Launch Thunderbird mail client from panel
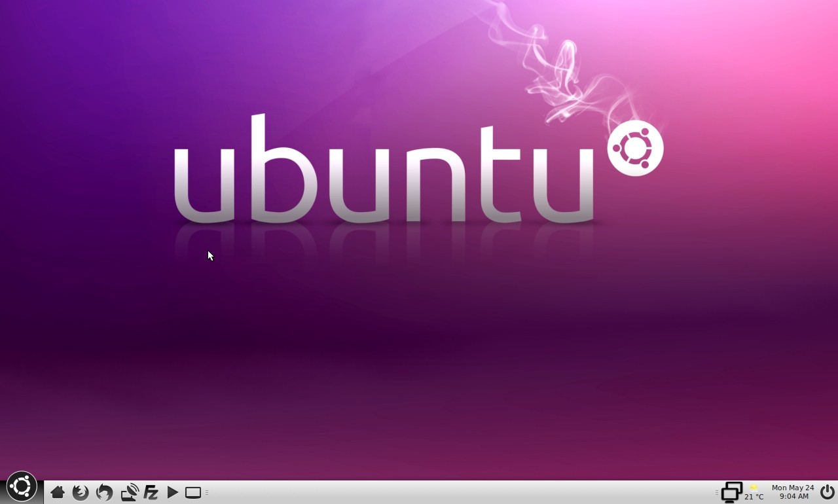 104,492
